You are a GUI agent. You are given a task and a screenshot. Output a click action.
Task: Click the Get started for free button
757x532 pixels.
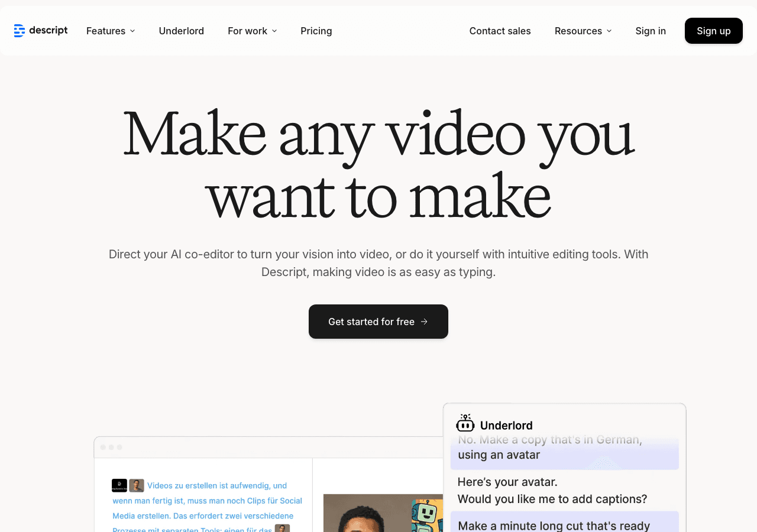[x=378, y=322]
